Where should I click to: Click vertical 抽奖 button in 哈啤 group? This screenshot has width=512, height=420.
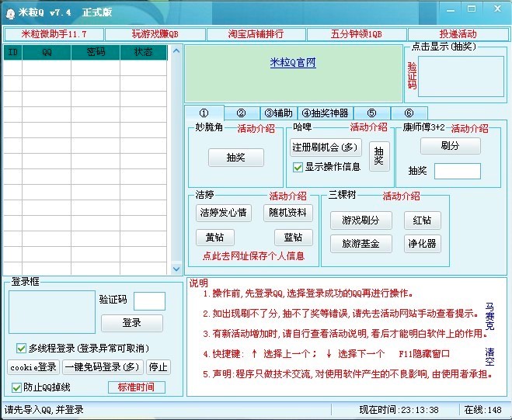coord(379,156)
